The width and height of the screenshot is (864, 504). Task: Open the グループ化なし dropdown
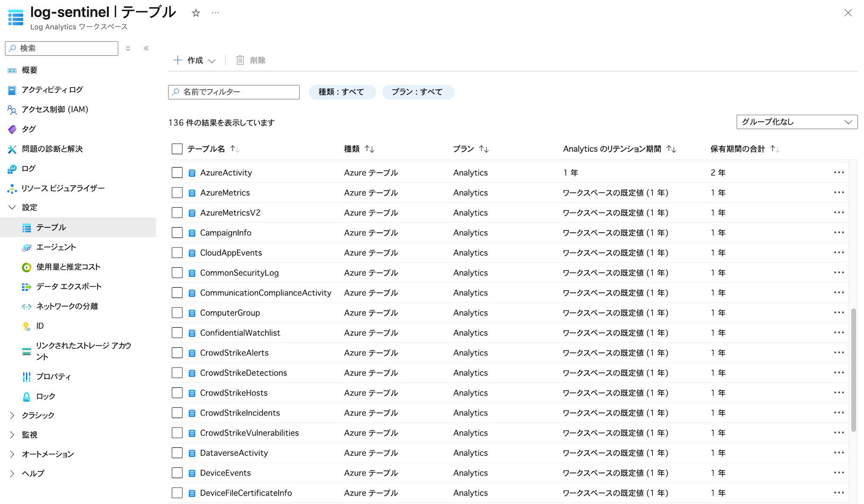click(x=797, y=122)
